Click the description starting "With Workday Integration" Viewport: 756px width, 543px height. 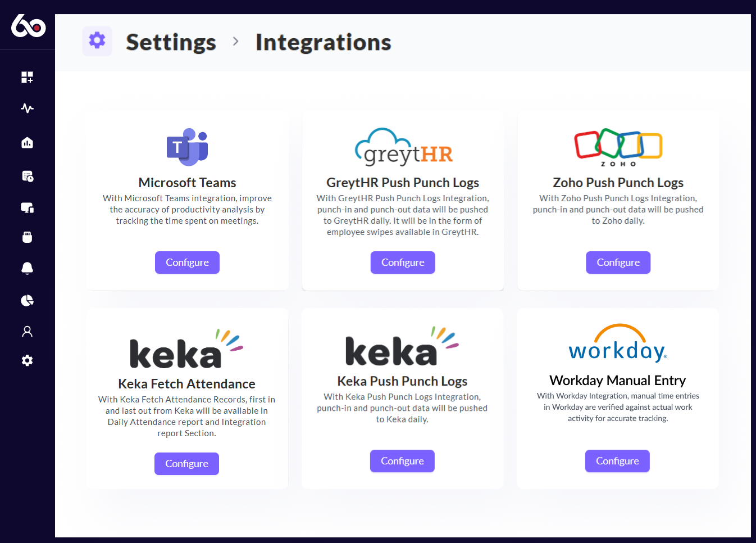coord(618,407)
